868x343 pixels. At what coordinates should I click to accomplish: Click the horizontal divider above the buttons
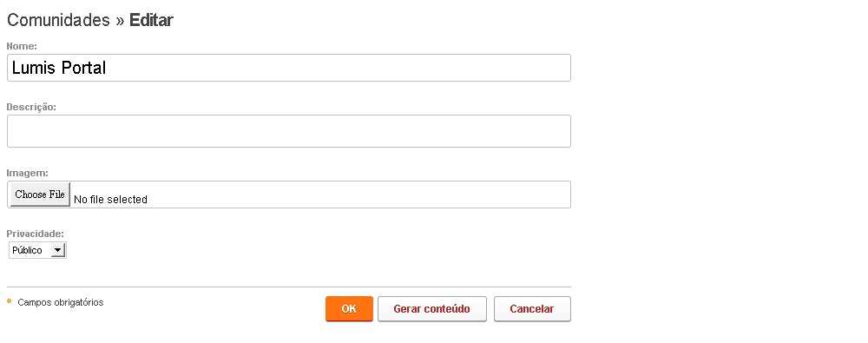coord(288,287)
